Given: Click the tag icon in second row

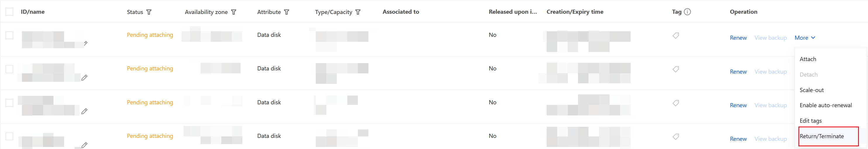Looking at the screenshot, I should click(x=676, y=69).
